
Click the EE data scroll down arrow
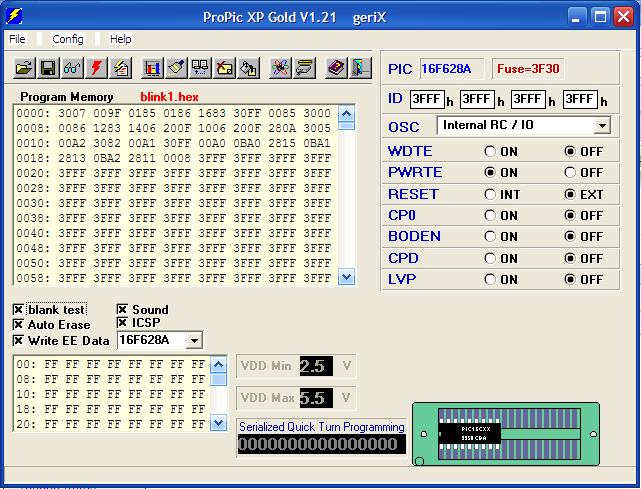(218, 423)
